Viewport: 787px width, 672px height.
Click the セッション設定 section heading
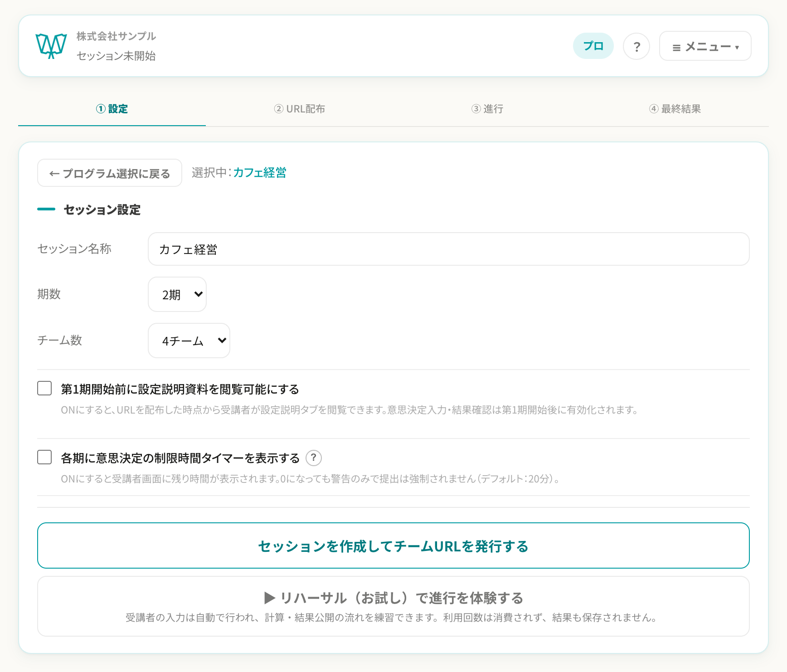point(102,209)
